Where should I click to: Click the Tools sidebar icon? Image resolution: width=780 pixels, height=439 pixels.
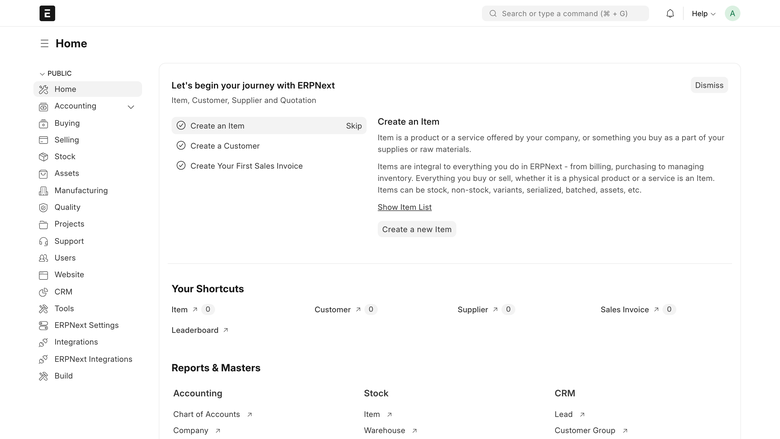pos(44,309)
